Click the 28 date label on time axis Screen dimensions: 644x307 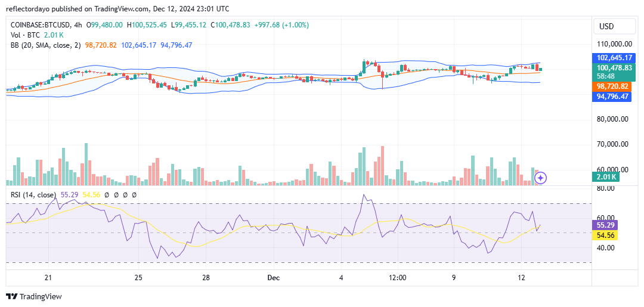click(x=206, y=277)
